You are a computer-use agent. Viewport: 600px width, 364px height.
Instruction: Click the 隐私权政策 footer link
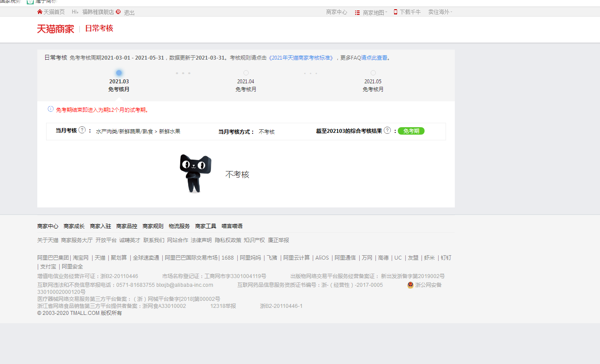point(228,240)
